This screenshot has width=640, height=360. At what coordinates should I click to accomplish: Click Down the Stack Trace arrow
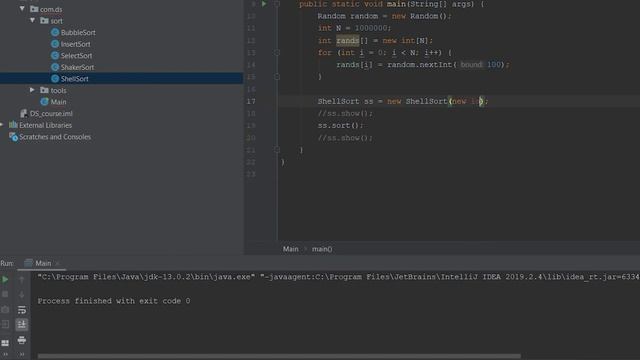[22, 294]
